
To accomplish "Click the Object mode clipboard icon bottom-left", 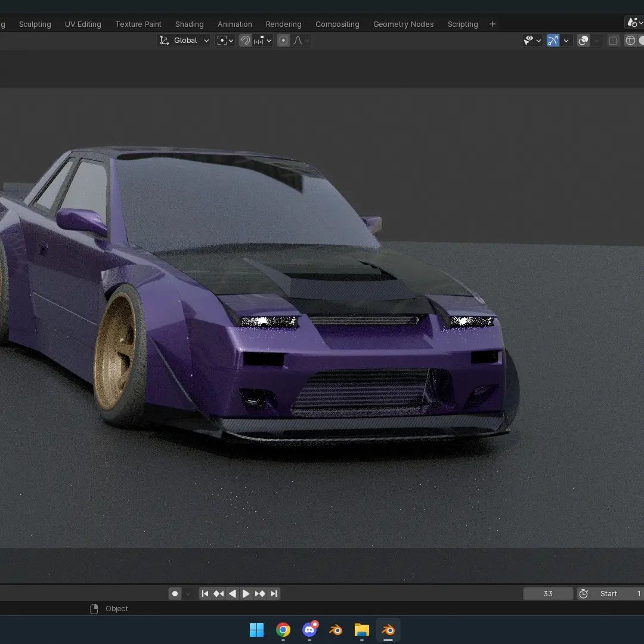I will [x=94, y=608].
